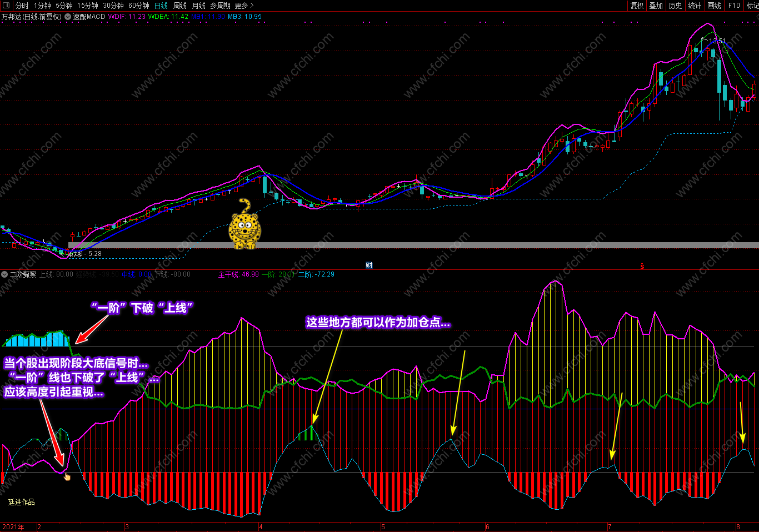Click the 廷进作品 author label
759x532 pixels.
(x=22, y=502)
